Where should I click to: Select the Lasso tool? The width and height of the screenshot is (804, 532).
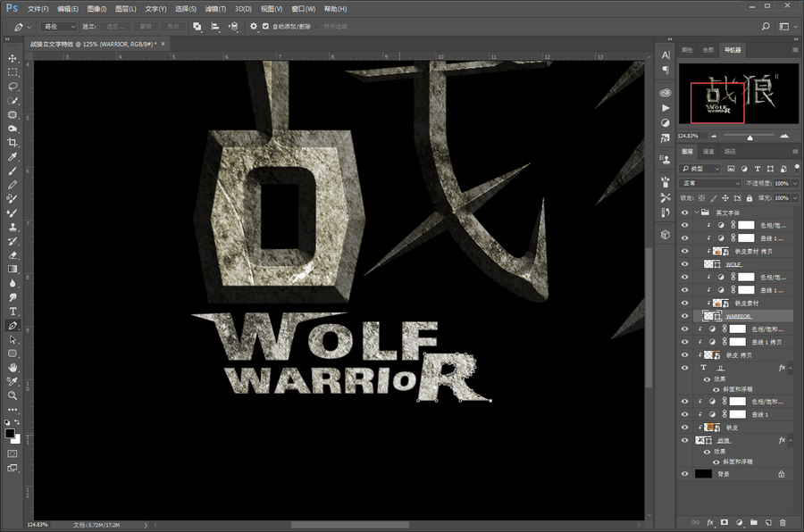click(x=13, y=87)
